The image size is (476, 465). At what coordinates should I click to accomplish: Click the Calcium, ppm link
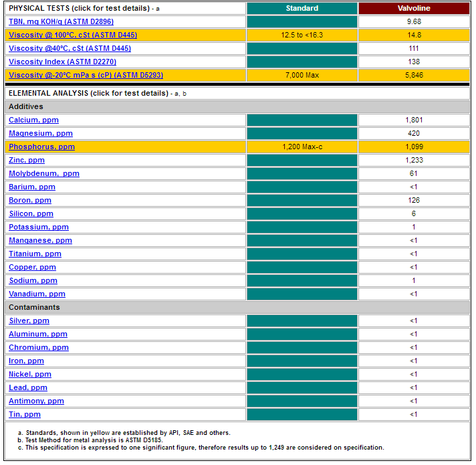(x=33, y=120)
